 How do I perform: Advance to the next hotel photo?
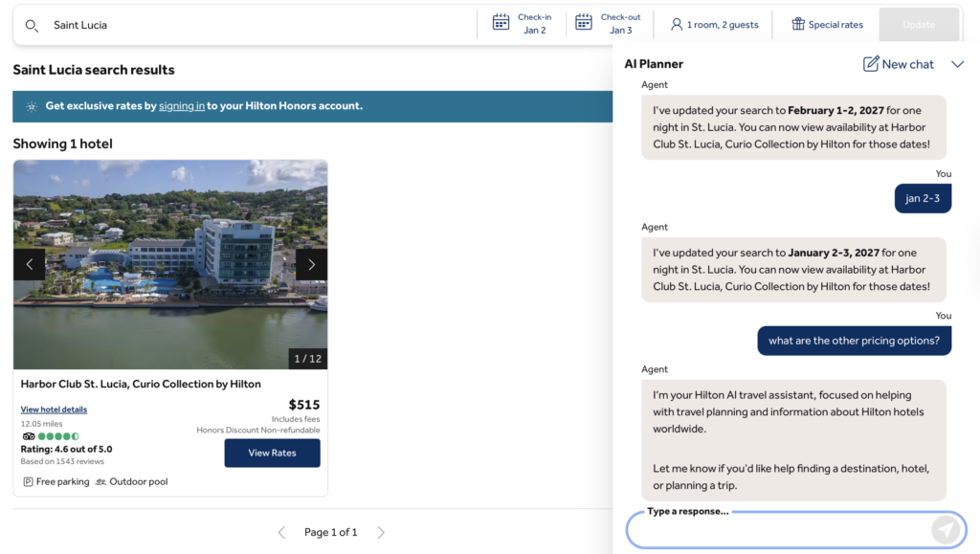coord(311,263)
